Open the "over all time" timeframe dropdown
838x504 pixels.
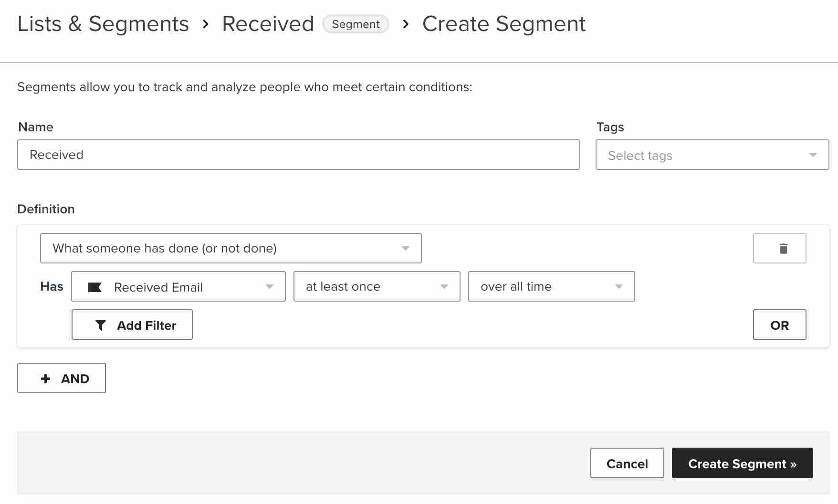tap(551, 286)
